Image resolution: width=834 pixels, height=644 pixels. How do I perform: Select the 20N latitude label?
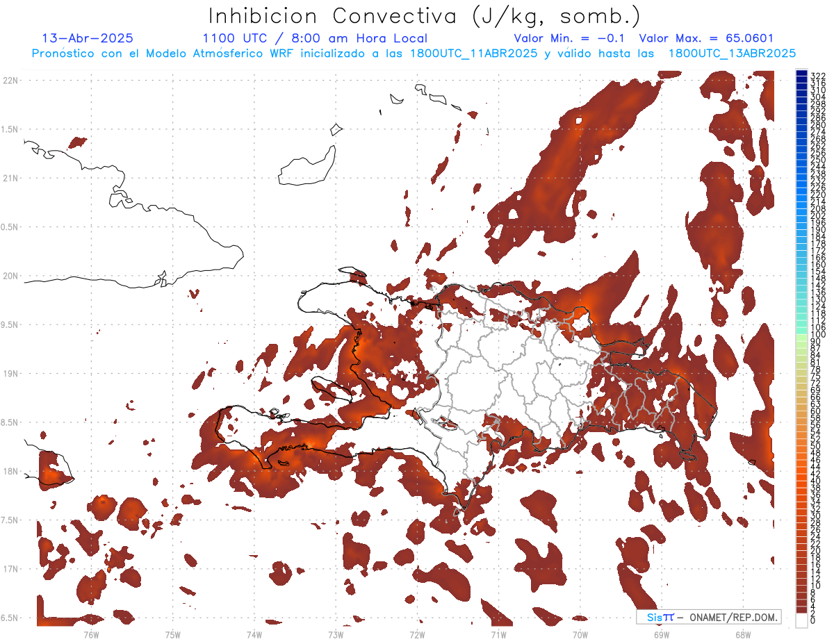coord(10,276)
